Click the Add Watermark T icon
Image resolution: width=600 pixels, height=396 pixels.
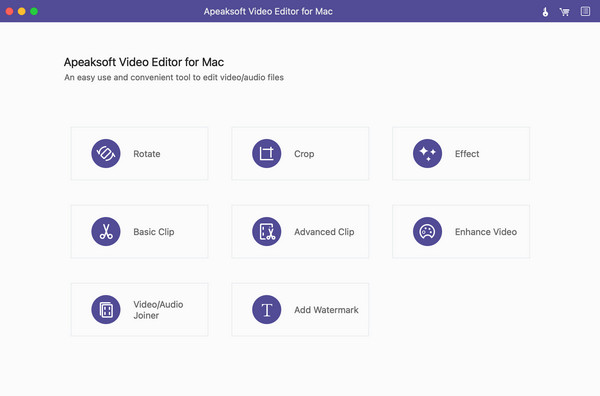point(267,310)
